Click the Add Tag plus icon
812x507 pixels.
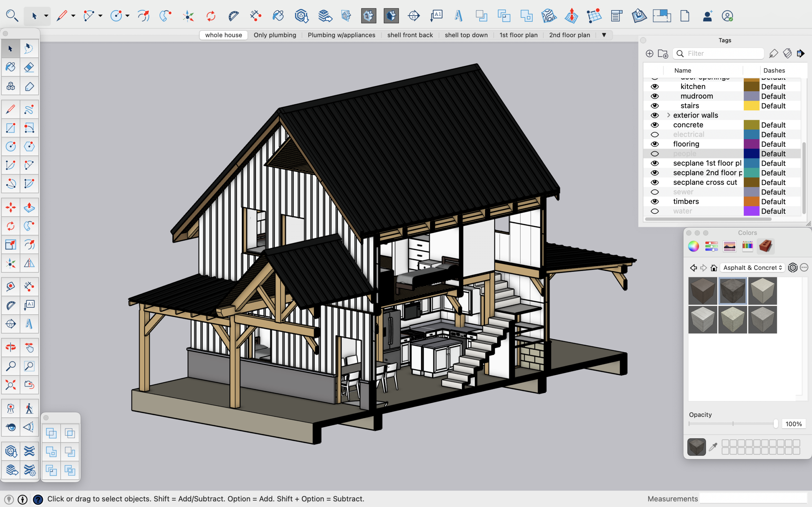pos(649,54)
